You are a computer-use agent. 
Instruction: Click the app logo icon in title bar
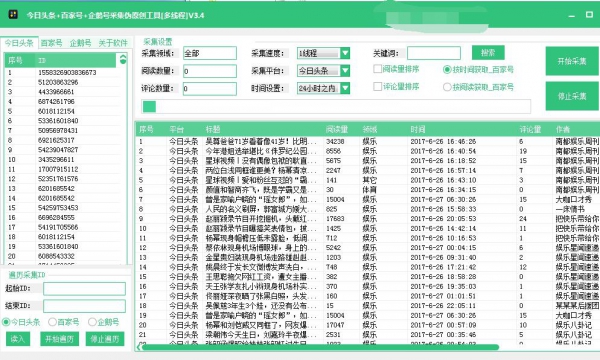[13, 15]
